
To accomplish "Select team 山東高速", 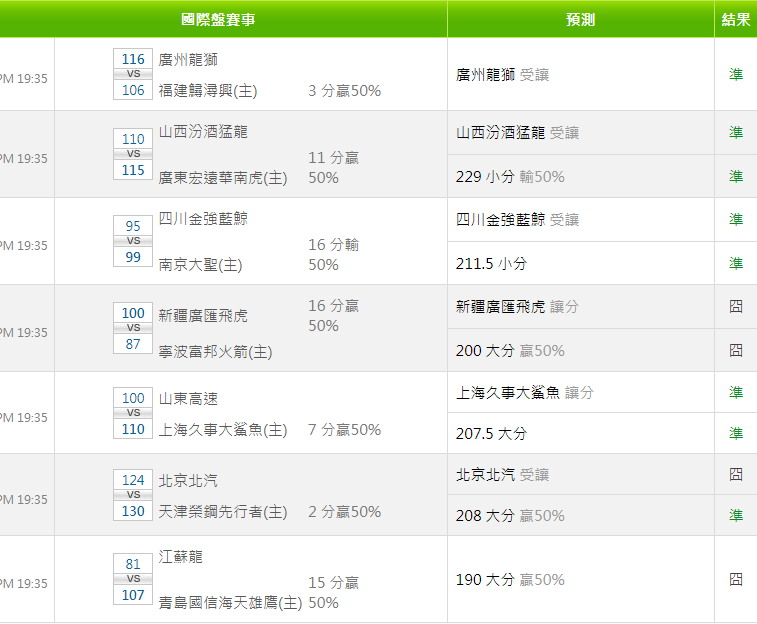I will click(188, 399).
